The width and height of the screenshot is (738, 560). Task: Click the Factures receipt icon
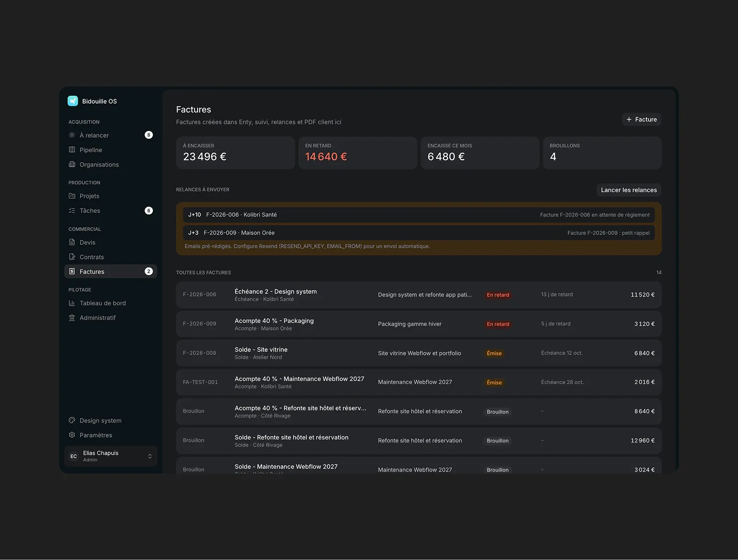click(72, 271)
